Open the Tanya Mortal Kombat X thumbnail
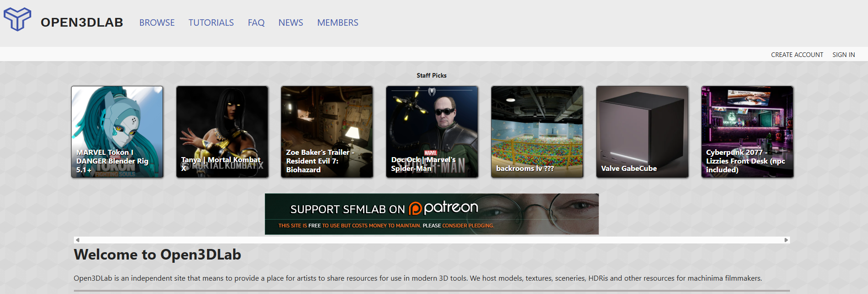The height and width of the screenshot is (294, 868). click(222, 132)
